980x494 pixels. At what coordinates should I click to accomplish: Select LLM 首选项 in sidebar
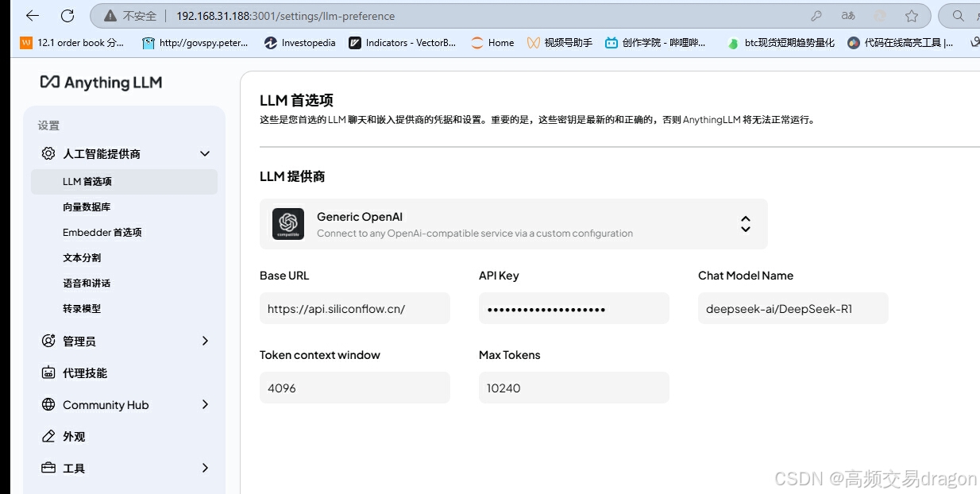124,181
